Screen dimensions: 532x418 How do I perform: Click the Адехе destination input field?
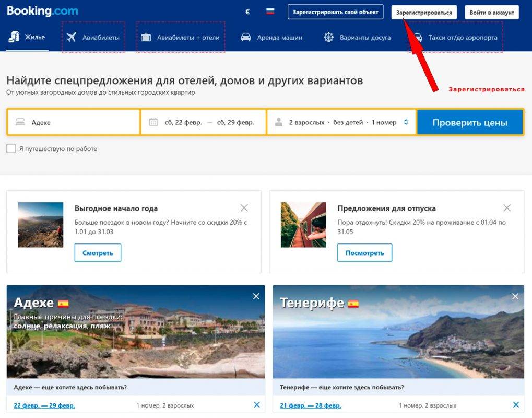pos(78,122)
